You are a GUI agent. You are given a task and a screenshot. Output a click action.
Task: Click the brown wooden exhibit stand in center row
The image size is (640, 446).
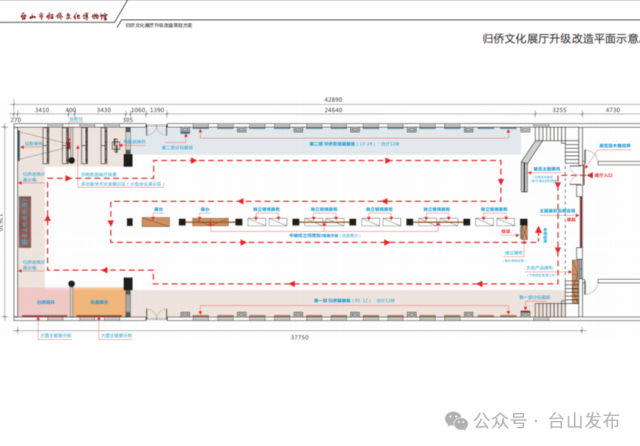click(156, 221)
